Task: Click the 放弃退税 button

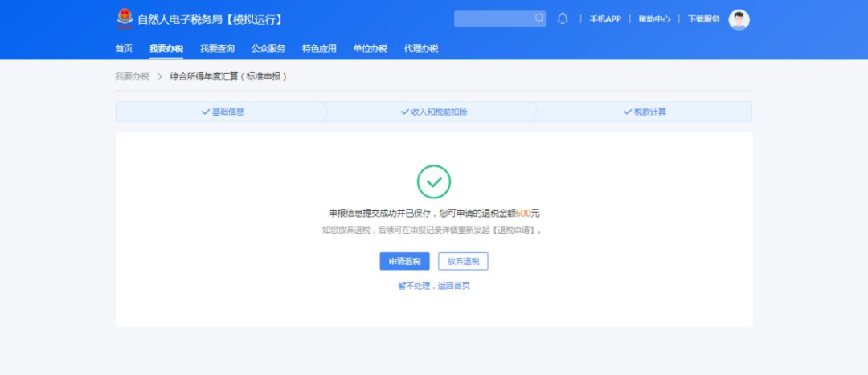Action: (x=464, y=262)
